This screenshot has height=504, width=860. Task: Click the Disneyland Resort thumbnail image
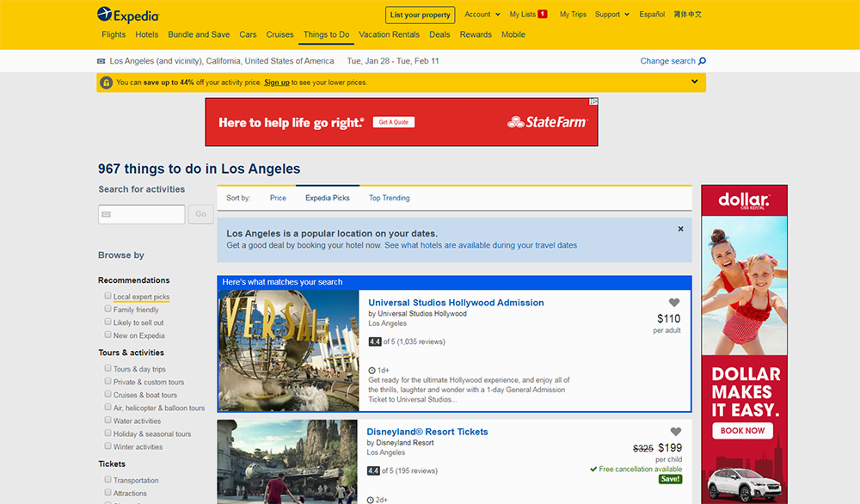coord(287,462)
